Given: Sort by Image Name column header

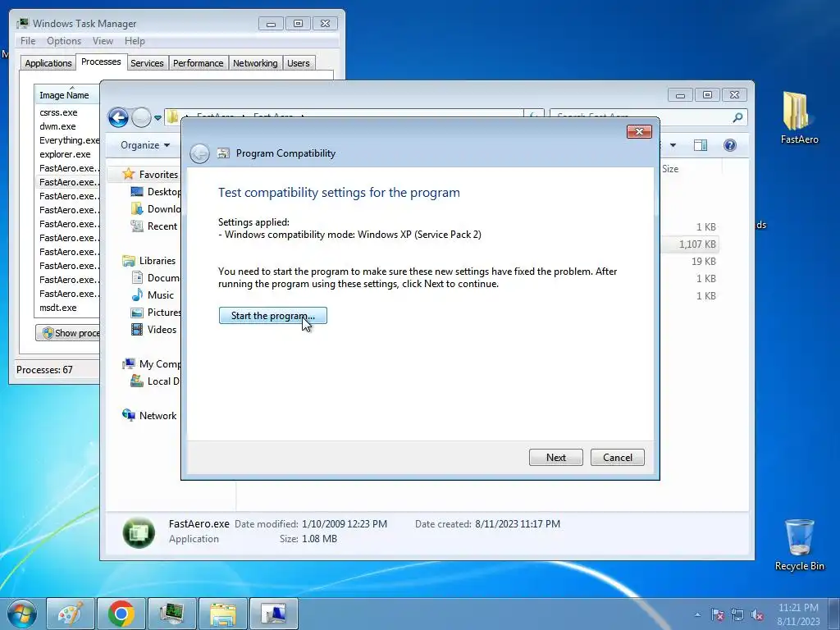Looking at the screenshot, I should pyautogui.click(x=67, y=95).
